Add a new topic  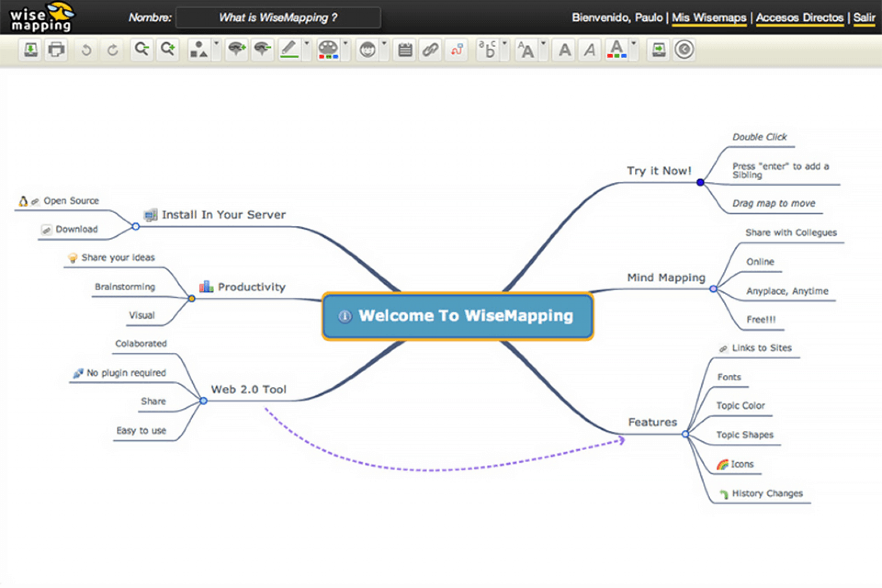point(236,50)
